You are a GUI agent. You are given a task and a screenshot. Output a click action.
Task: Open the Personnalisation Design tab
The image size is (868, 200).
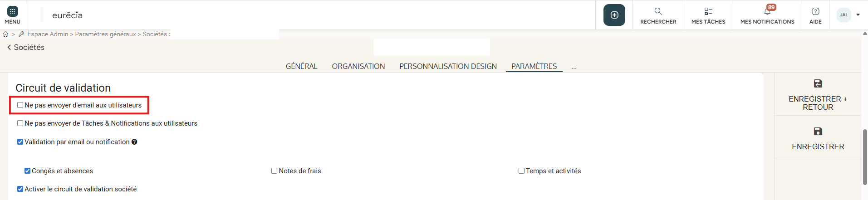tap(448, 66)
